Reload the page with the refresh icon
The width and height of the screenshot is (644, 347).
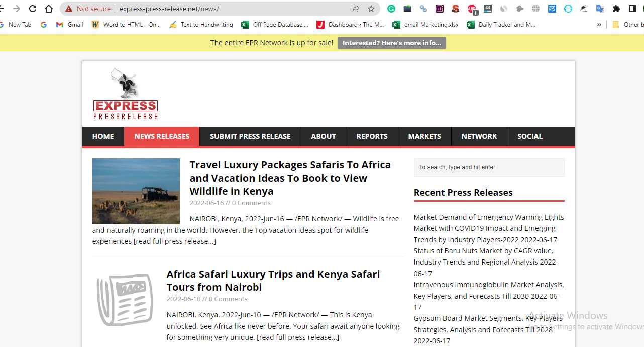tap(33, 9)
